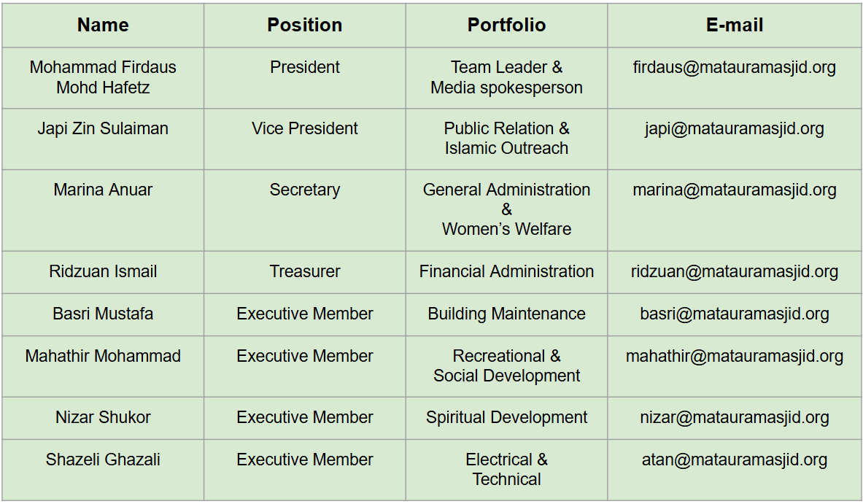863x504 pixels.
Task: Click the japi@matauramasjid.org email address
Action: (734, 129)
